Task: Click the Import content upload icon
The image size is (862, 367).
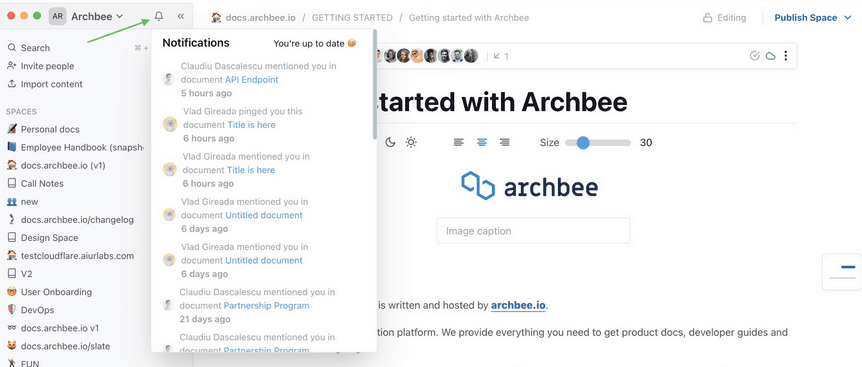Action: (x=12, y=84)
